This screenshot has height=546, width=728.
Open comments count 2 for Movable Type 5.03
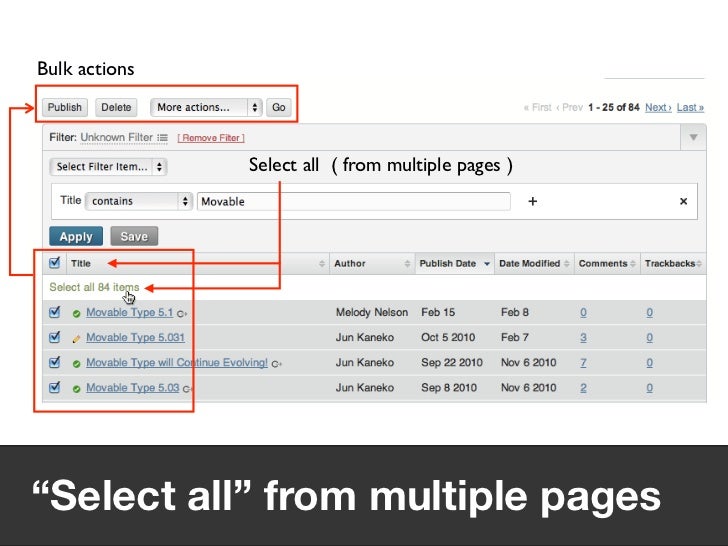(583, 388)
